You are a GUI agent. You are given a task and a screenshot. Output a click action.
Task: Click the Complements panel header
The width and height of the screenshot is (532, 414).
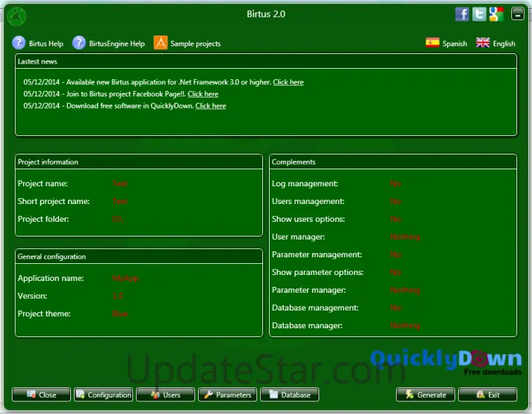tap(393, 162)
